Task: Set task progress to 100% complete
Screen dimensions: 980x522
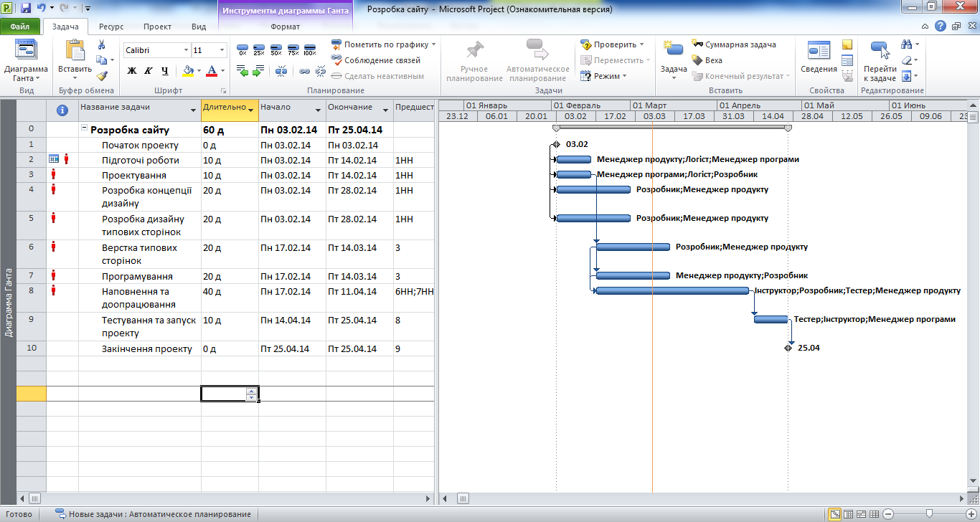Action: click(x=310, y=48)
